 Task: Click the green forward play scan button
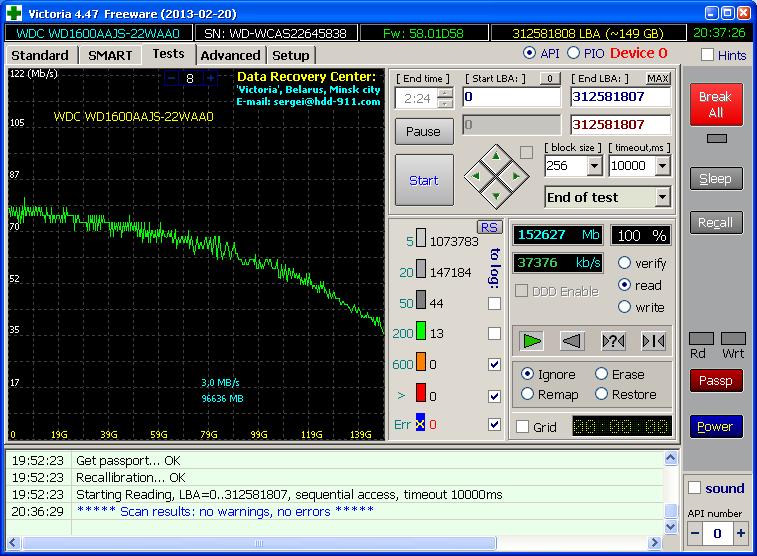[x=532, y=341]
